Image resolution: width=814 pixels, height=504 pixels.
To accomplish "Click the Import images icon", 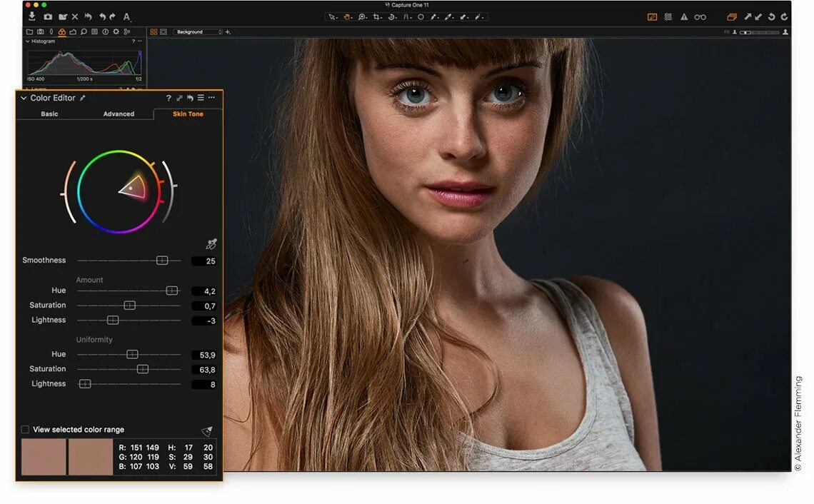I will pyautogui.click(x=32, y=16).
